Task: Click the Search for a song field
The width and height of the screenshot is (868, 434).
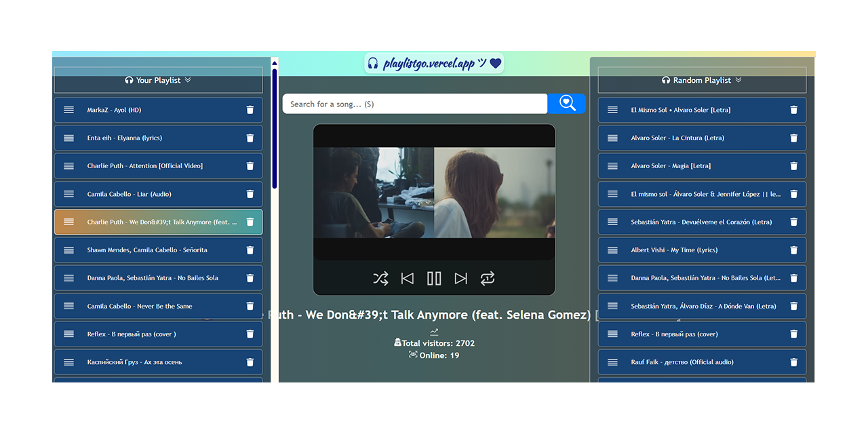Action: tap(414, 104)
